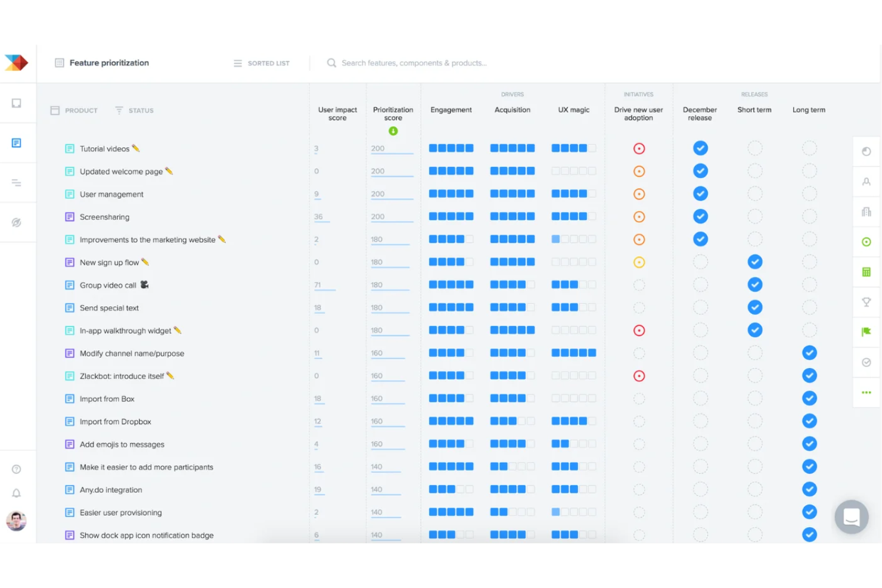
Task: Click the UX magic column header
Action: (x=574, y=110)
